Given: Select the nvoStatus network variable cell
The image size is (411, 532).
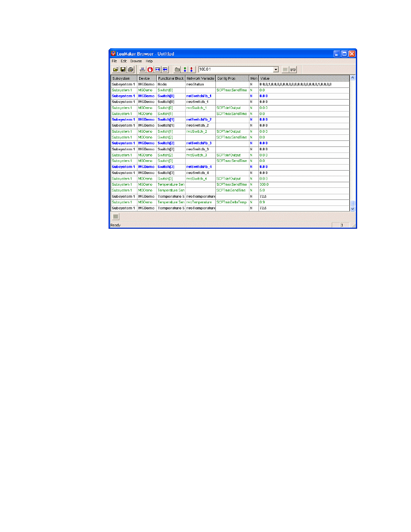Looking at the screenshot, I should [200, 84].
